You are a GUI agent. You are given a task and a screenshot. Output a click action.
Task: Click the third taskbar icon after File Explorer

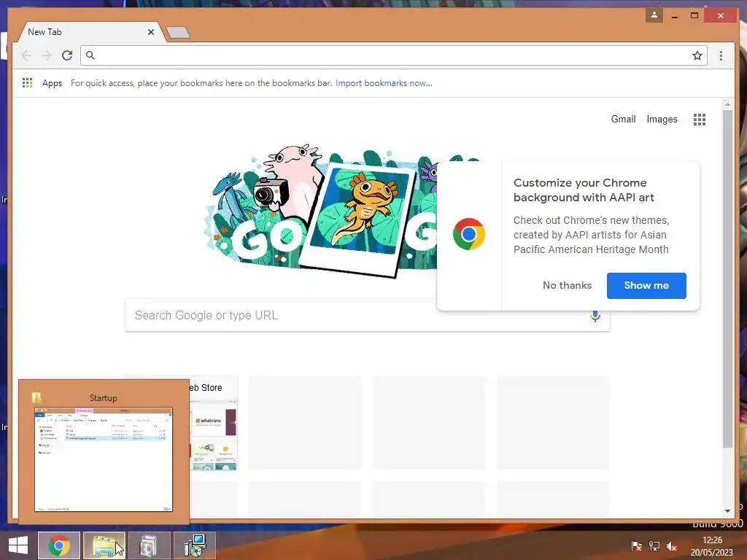149,545
